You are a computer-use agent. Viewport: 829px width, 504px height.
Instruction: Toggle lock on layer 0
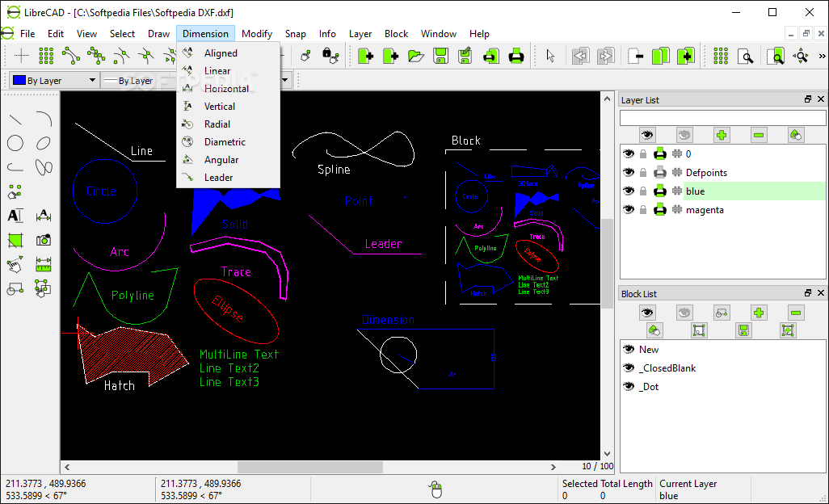643,153
